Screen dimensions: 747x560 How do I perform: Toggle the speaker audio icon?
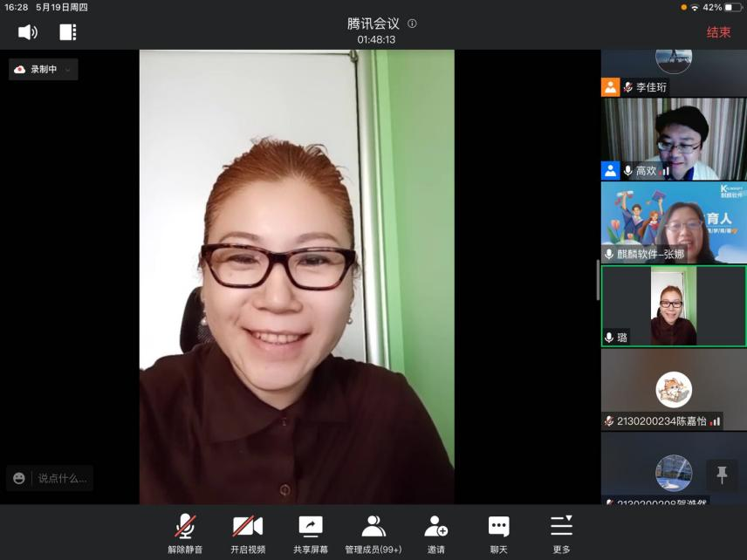pyautogui.click(x=28, y=32)
